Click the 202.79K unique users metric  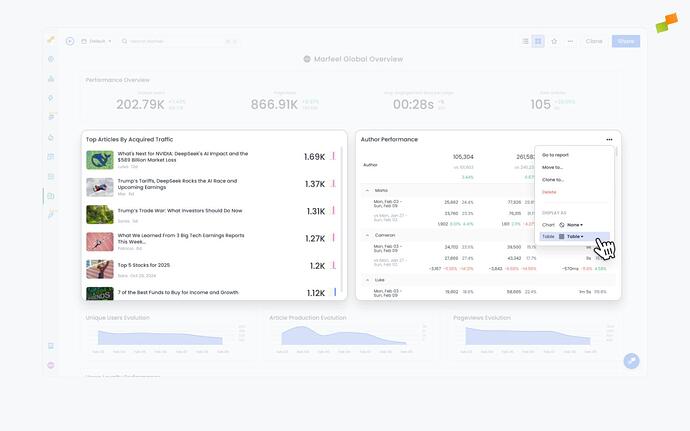140,104
